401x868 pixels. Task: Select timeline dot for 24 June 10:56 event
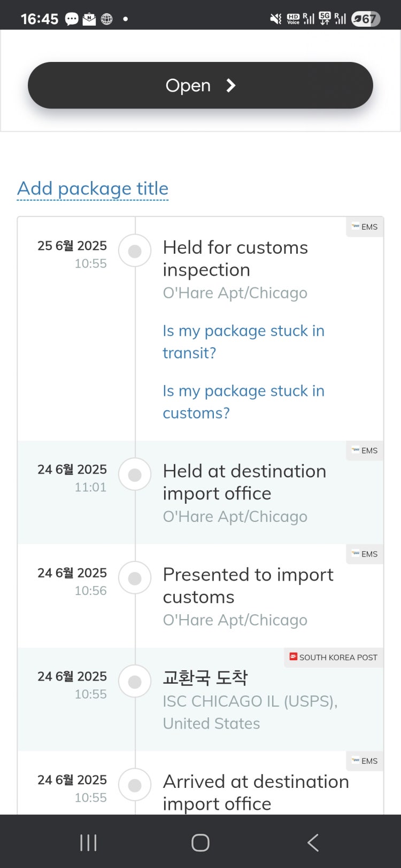click(135, 578)
